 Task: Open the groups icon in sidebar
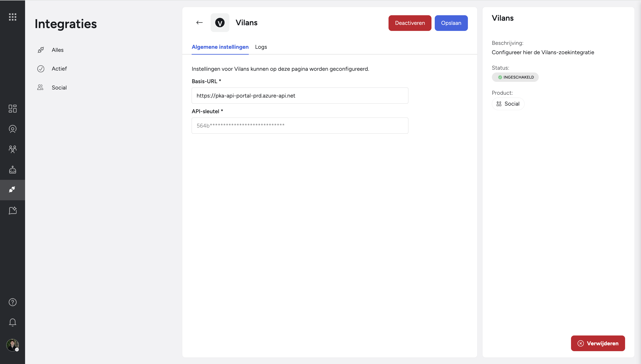coord(12,149)
